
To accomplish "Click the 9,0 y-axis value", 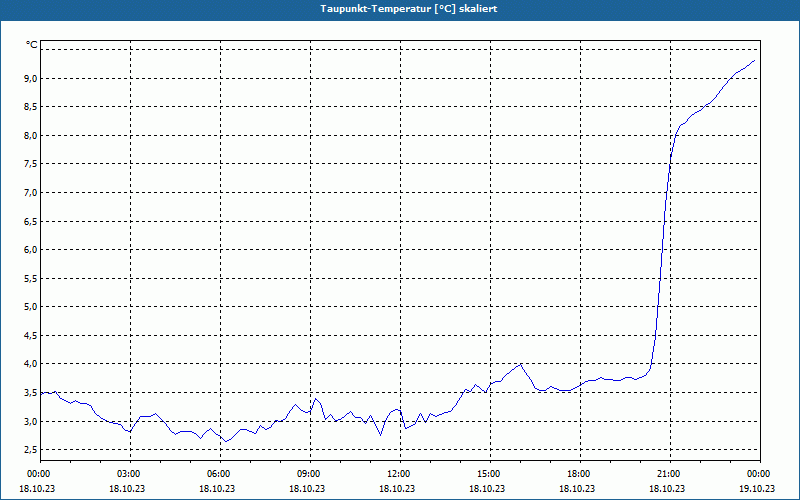I will coord(31,78).
